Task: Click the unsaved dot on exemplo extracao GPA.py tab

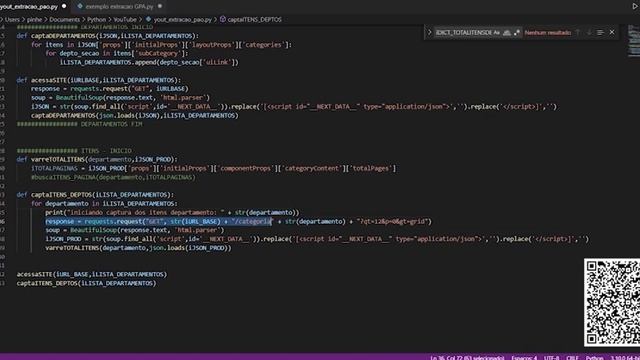Action: click(160, 6)
